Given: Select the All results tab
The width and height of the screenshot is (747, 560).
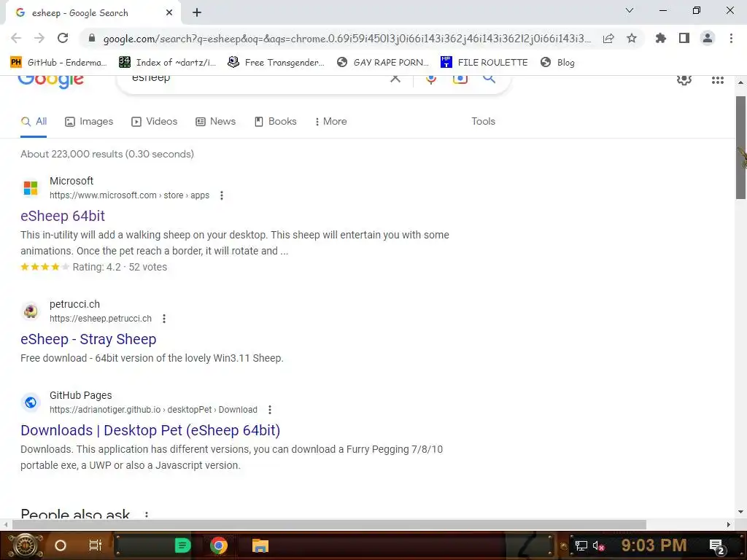Looking at the screenshot, I should (x=34, y=122).
